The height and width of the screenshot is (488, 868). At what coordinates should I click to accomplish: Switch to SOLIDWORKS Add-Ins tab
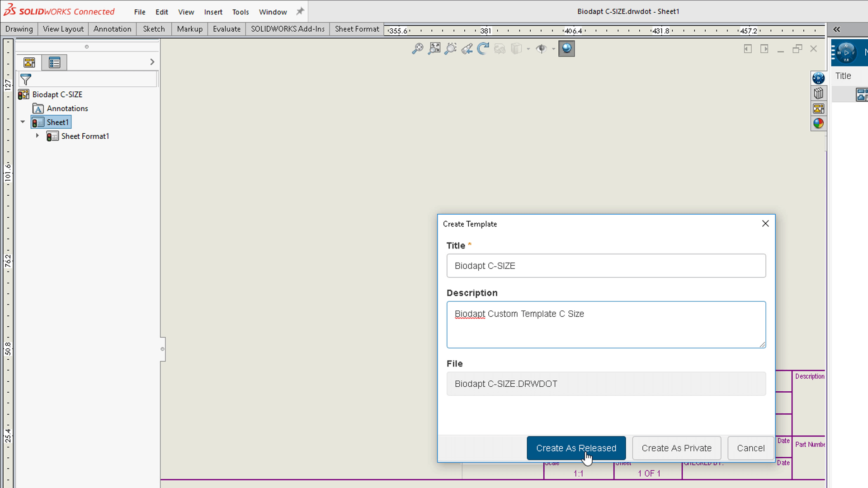tap(288, 29)
